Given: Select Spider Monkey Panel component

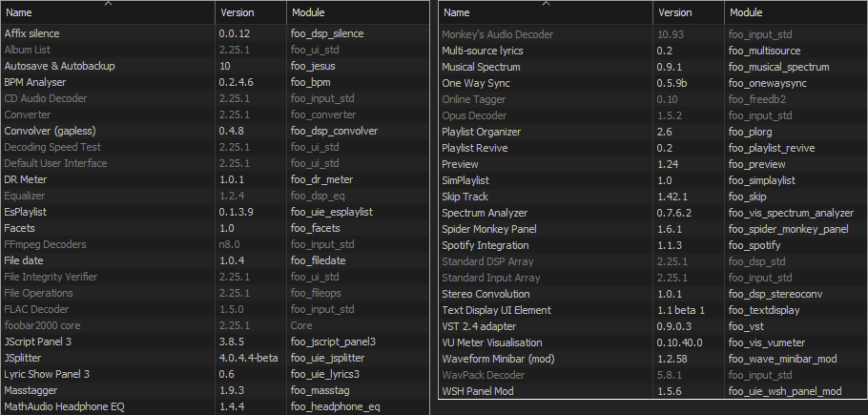Looking at the screenshot, I should pos(652,229).
